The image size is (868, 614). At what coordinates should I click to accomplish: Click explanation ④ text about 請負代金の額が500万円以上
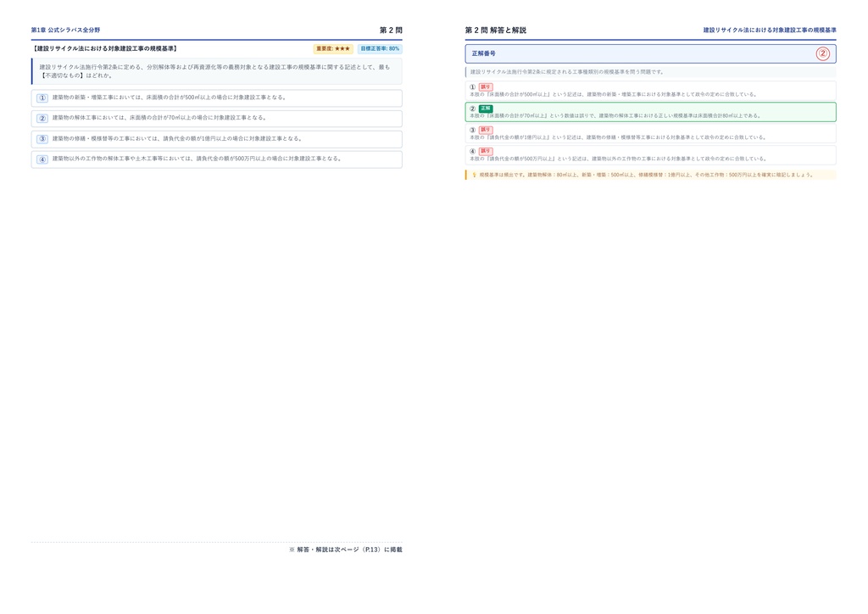point(618,159)
